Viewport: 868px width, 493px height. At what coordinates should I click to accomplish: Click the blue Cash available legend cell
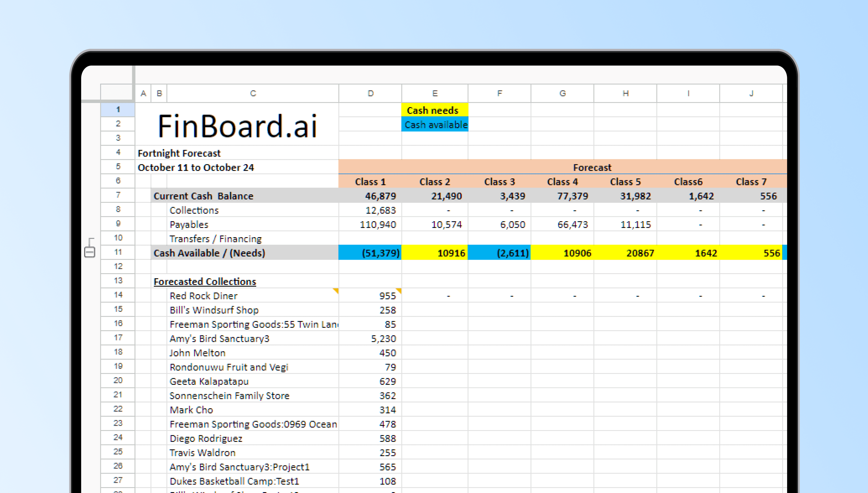click(435, 124)
